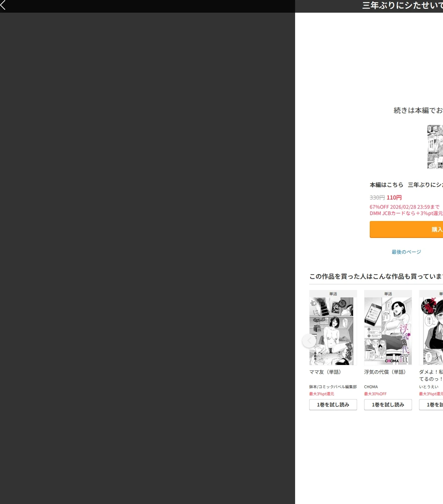Open the ダメよ！ title link
This screenshot has height=504, width=443.
click(x=431, y=375)
